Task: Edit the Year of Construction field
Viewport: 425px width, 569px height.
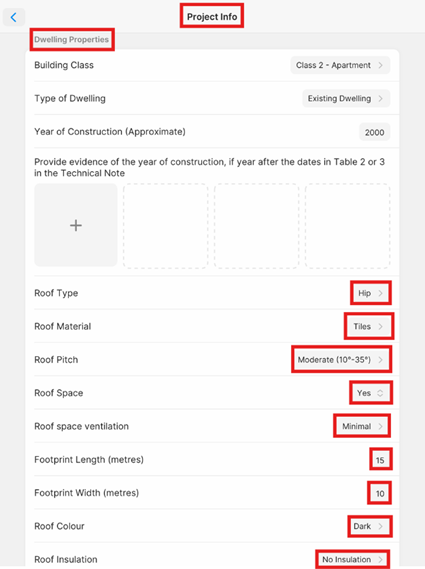Action: tap(374, 132)
